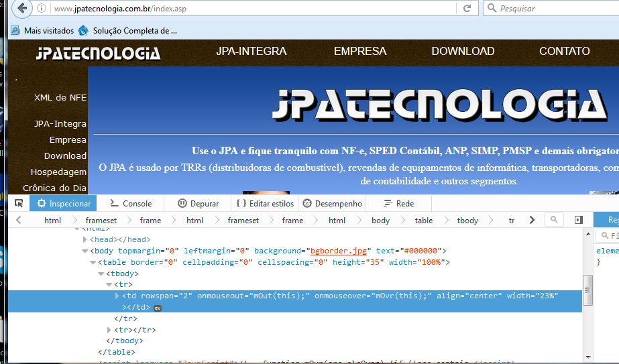Select the first frameset breadcrumb
Screen dimensions: 619x364
click(101, 221)
